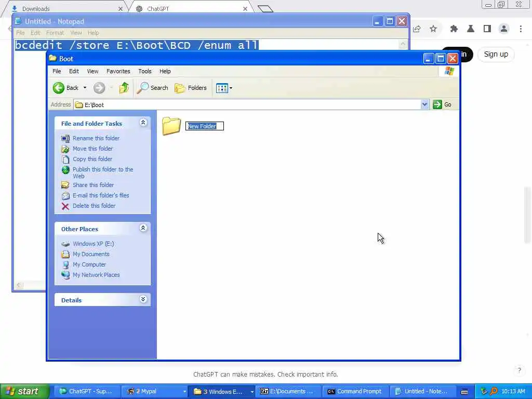Open the address bar dropdown arrow
The image size is (532, 399).
[x=424, y=104]
